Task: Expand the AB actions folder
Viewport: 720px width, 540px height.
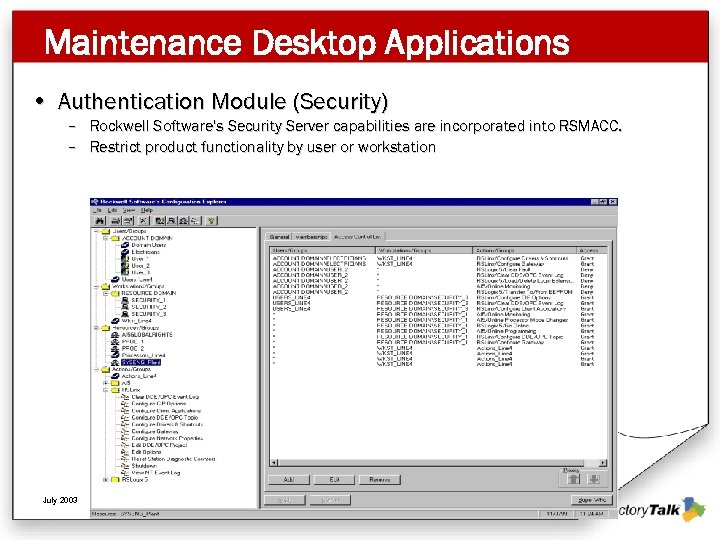Action: pos(106,383)
